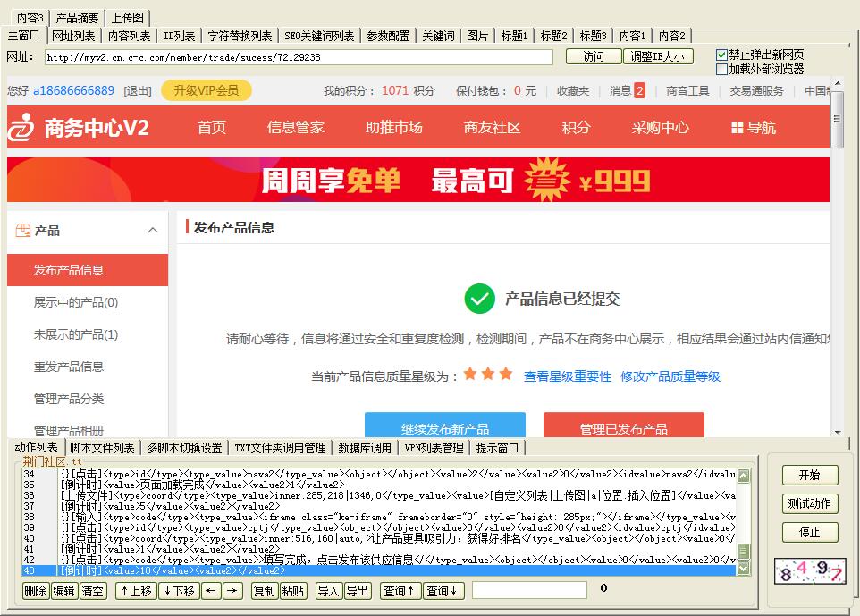Select the 参数配置 tab
The image size is (860, 616).
click(x=388, y=36)
